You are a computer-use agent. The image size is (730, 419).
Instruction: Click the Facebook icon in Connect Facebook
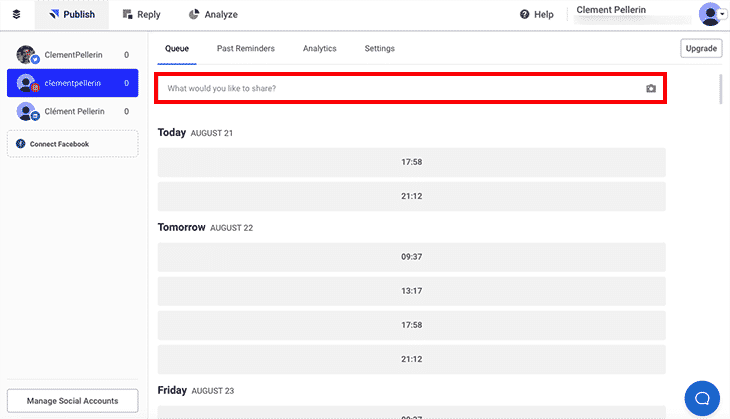point(20,144)
